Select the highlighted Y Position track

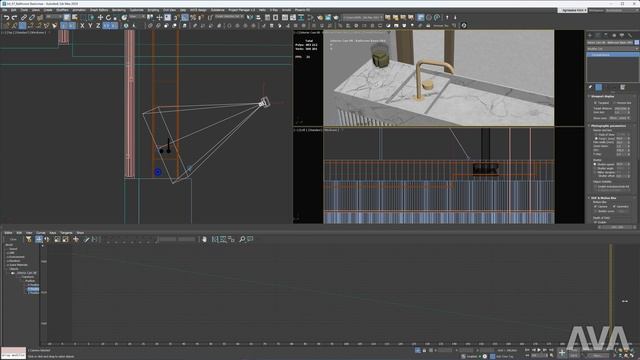33,289
